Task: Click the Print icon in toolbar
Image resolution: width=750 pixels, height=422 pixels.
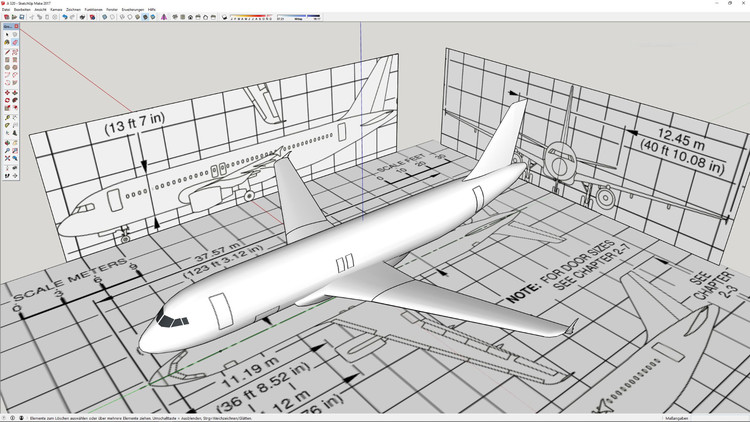Action: (x=83, y=17)
